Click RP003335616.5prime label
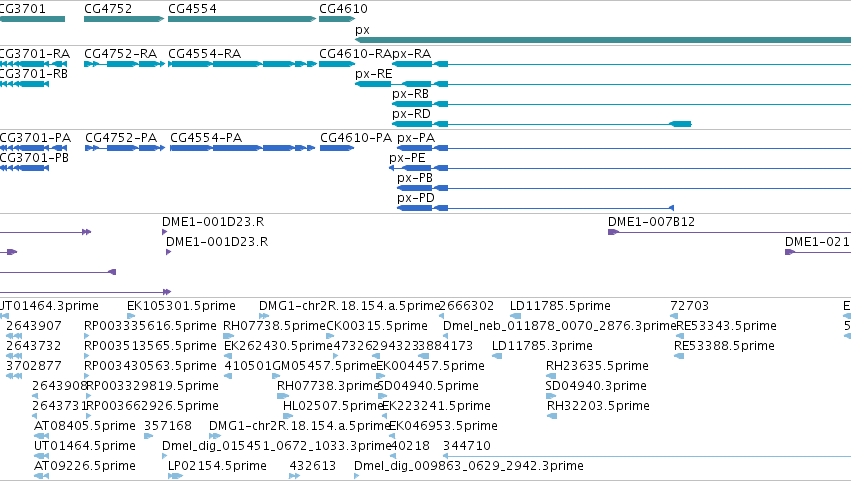This screenshot has height=481, width=851. (x=150, y=326)
